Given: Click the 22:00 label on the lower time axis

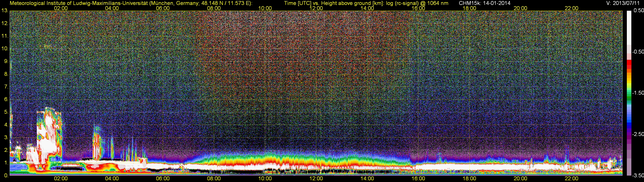Looking at the screenshot, I should [571, 179].
